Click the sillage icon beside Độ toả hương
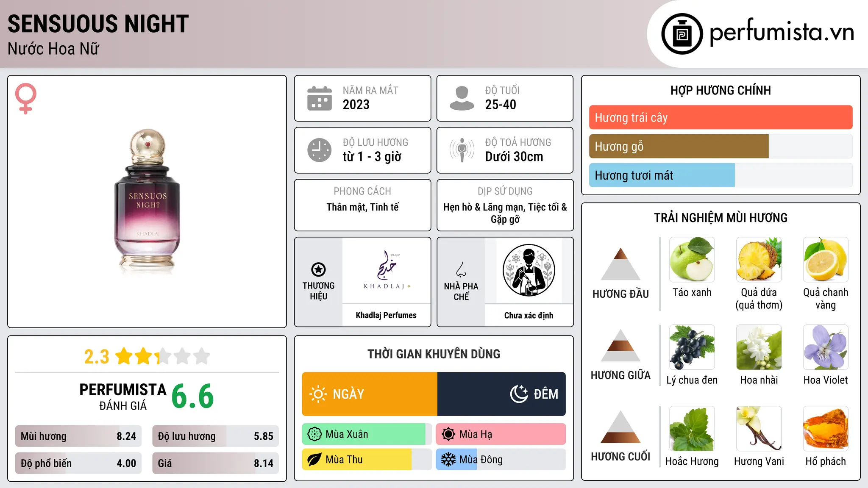This screenshot has width=868, height=488. click(x=462, y=150)
